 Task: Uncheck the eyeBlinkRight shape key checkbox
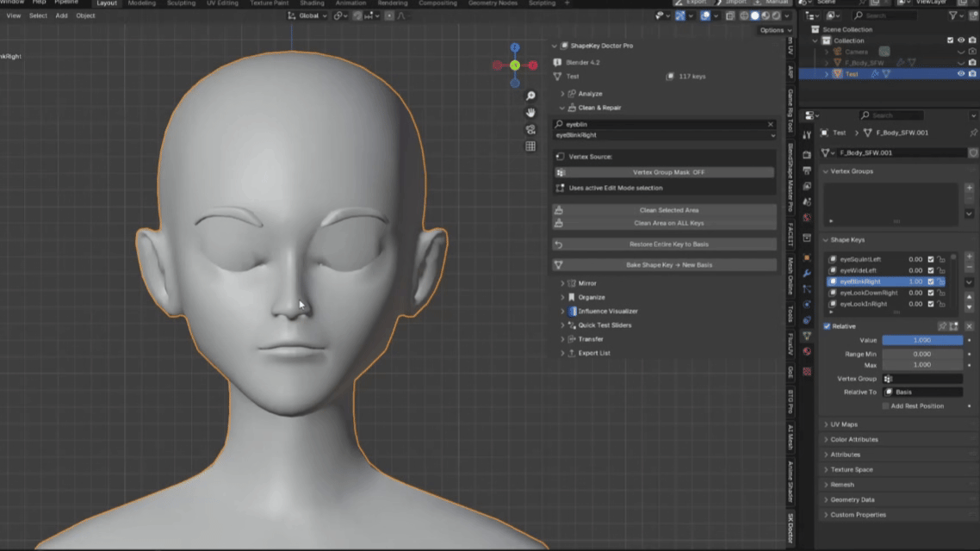[931, 282]
